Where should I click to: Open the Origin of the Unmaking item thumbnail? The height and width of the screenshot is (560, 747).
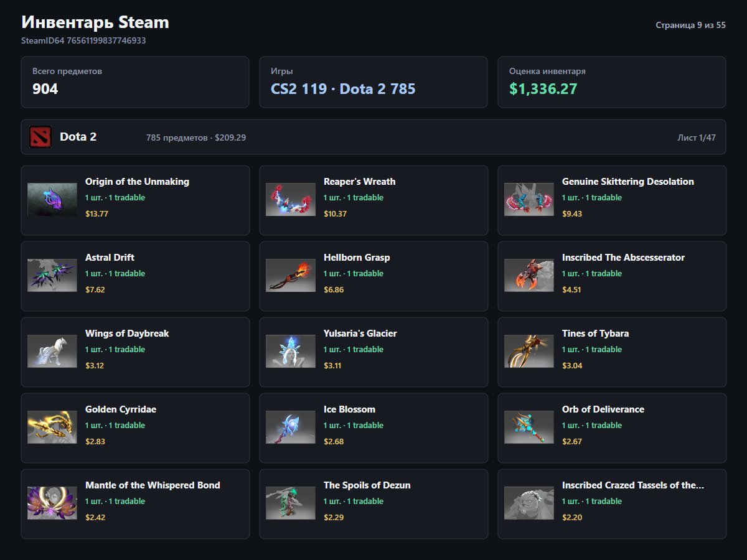(x=52, y=200)
